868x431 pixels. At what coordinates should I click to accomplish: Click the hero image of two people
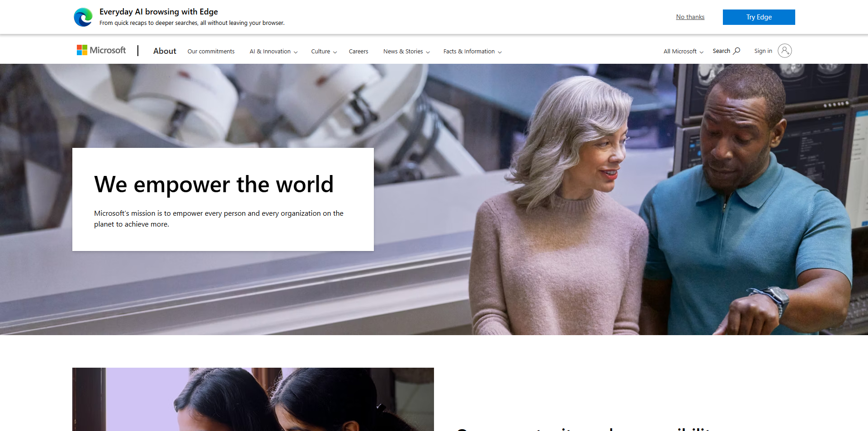[633, 199]
